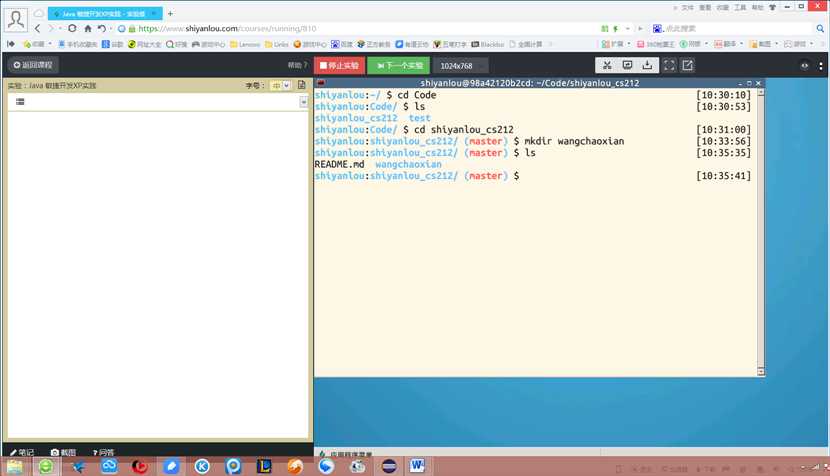
Task: Open the Eclipse taskbar icon
Action: click(x=389, y=466)
